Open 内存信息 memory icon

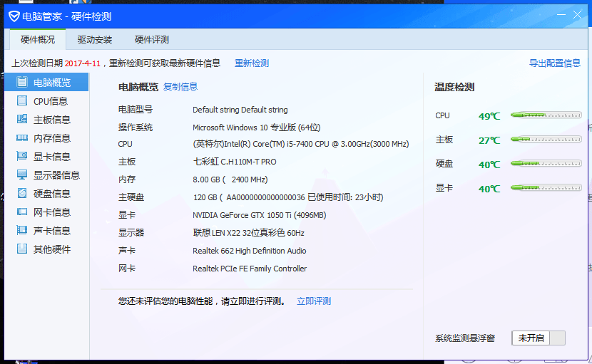[x=22, y=137]
